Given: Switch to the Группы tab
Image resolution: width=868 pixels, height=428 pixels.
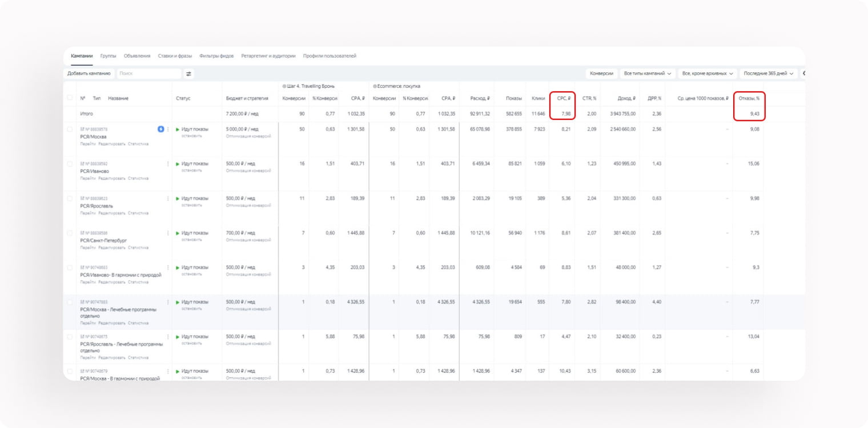Looking at the screenshot, I should tap(108, 56).
